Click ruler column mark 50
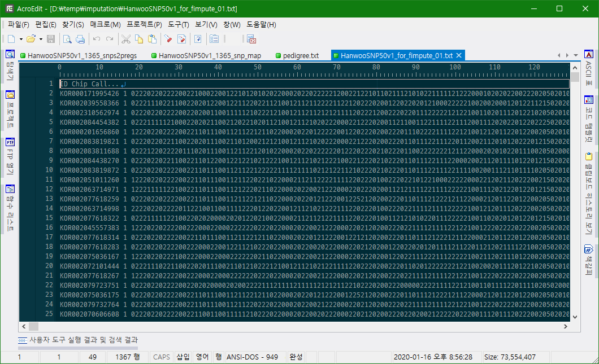The width and height of the screenshot is (599, 364). pyautogui.click(x=258, y=67)
